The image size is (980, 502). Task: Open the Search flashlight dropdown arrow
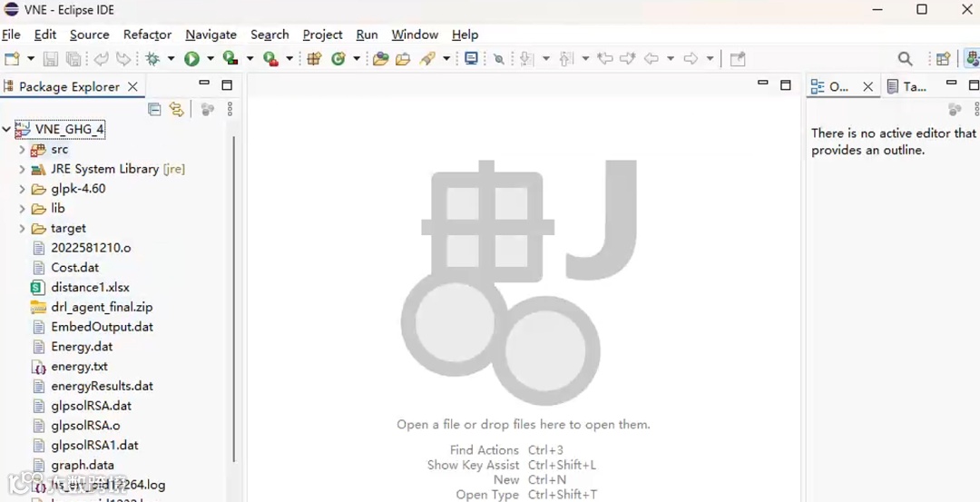pos(446,59)
